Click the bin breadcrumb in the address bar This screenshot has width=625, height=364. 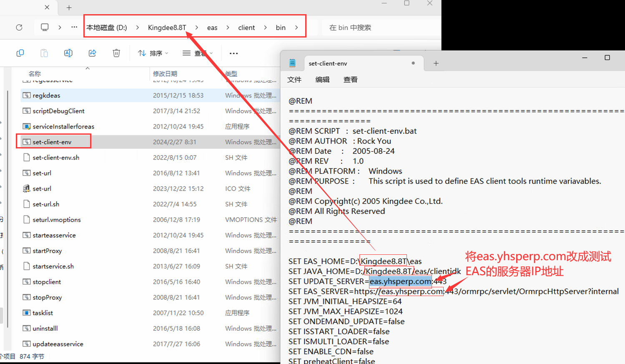point(281,27)
